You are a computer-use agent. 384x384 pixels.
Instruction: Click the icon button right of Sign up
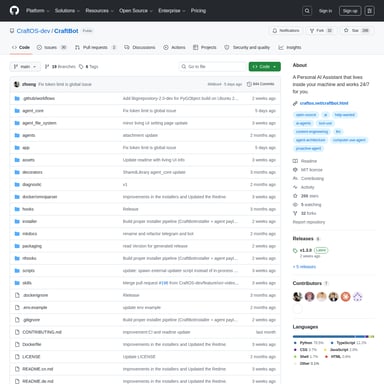point(369,11)
